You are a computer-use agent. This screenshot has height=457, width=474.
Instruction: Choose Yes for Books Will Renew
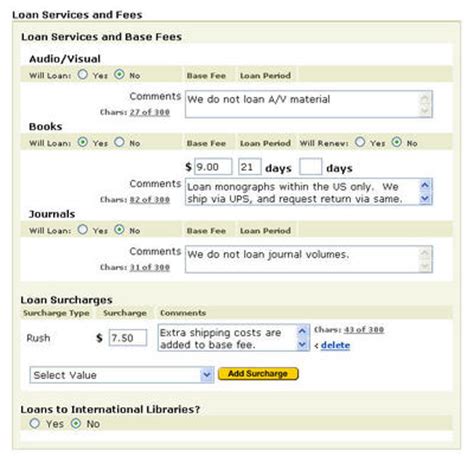pyautogui.click(x=360, y=142)
